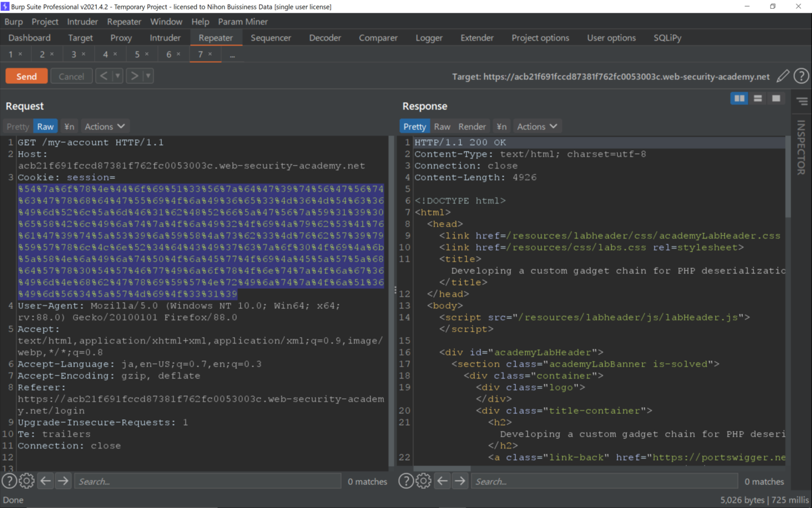812x508 pixels.
Task: Expand forward history dropdown arrow
Action: (148, 76)
